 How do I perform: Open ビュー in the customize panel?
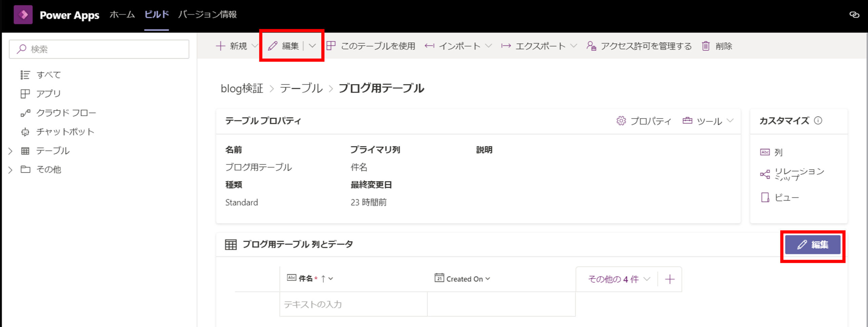coord(786,197)
